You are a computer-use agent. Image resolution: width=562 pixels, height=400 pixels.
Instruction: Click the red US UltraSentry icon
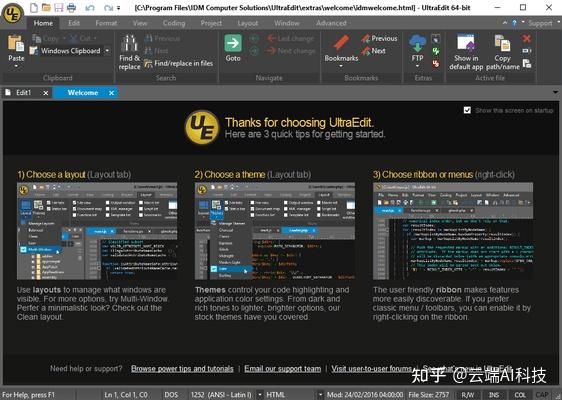pos(436,63)
